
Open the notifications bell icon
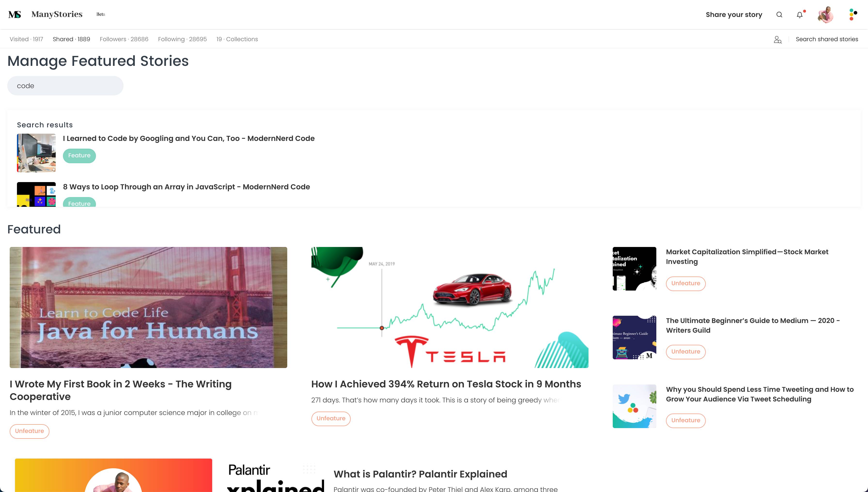coord(799,15)
